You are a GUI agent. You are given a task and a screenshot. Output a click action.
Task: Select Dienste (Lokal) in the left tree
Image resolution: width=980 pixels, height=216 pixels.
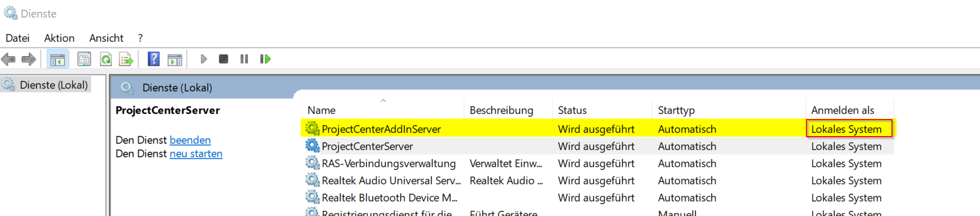click(54, 85)
